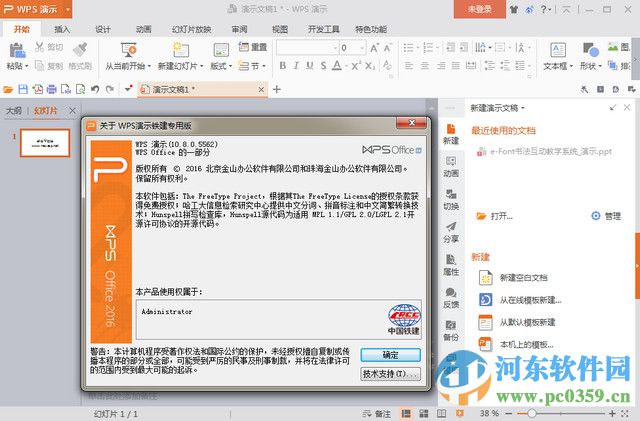Start slideshow from current slide icon
The width and height of the screenshot is (640, 421).
[129, 50]
